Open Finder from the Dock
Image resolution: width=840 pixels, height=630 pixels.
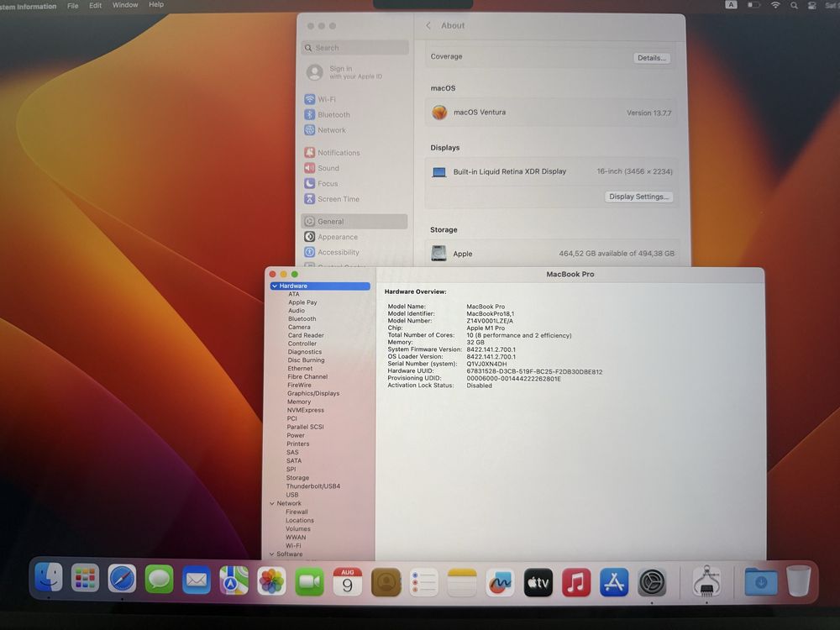click(x=48, y=578)
